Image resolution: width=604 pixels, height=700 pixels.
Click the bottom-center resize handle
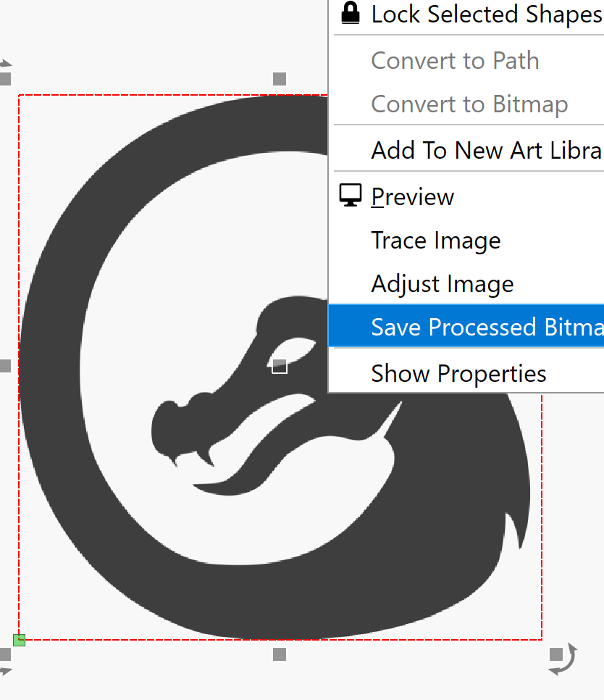click(280, 654)
